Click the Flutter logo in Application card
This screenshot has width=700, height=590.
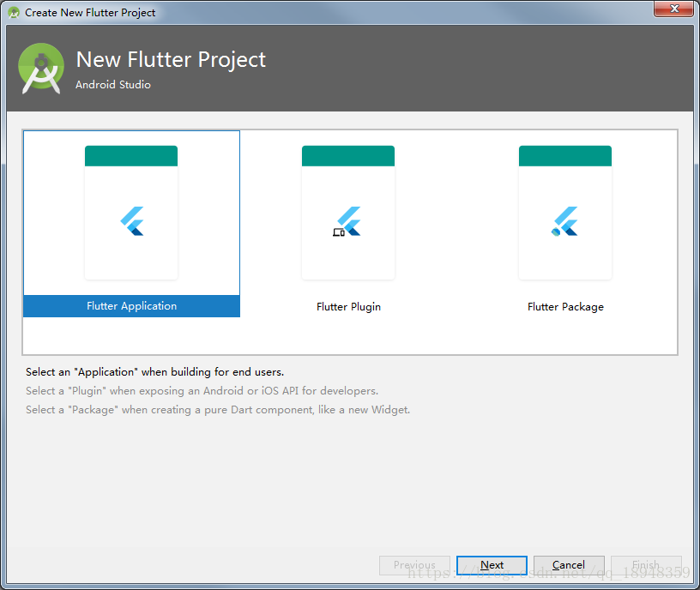[x=132, y=221]
